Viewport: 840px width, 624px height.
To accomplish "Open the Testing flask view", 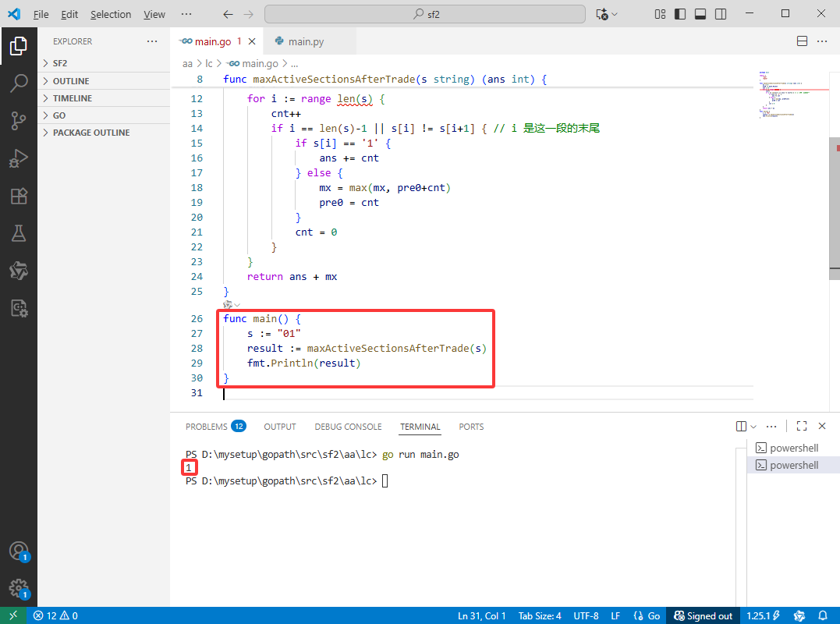I will [x=19, y=233].
